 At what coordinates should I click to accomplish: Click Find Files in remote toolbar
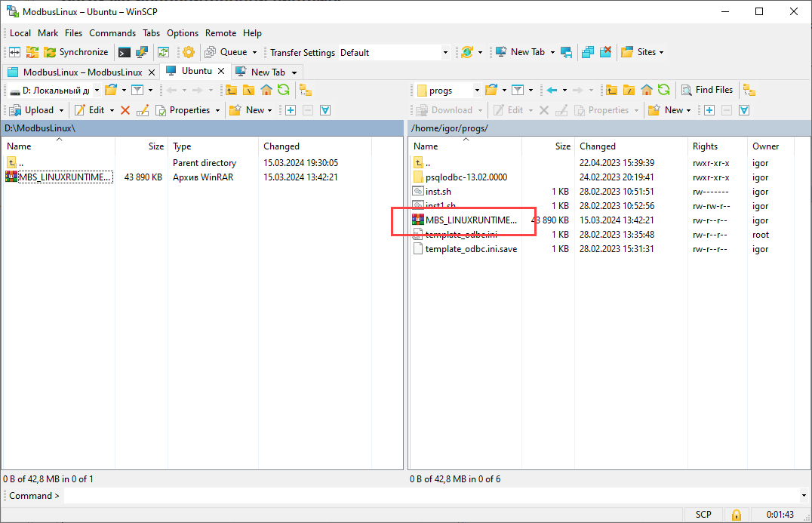pos(707,90)
